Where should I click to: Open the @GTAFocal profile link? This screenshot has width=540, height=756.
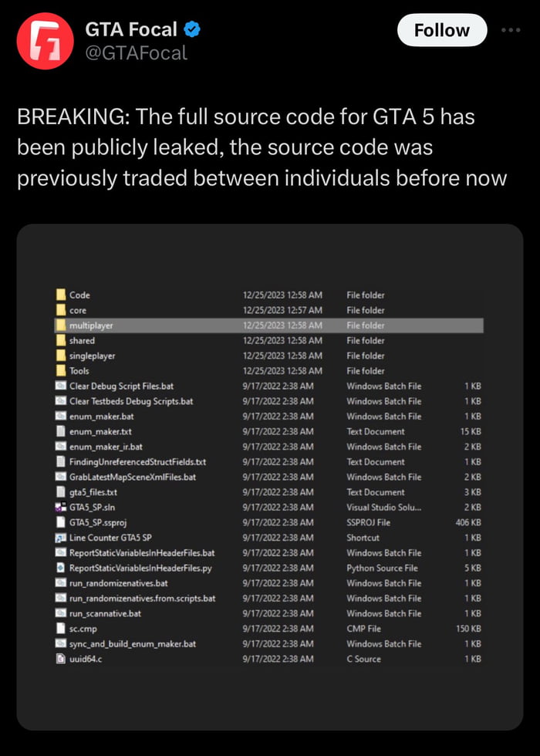click(137, 52)
